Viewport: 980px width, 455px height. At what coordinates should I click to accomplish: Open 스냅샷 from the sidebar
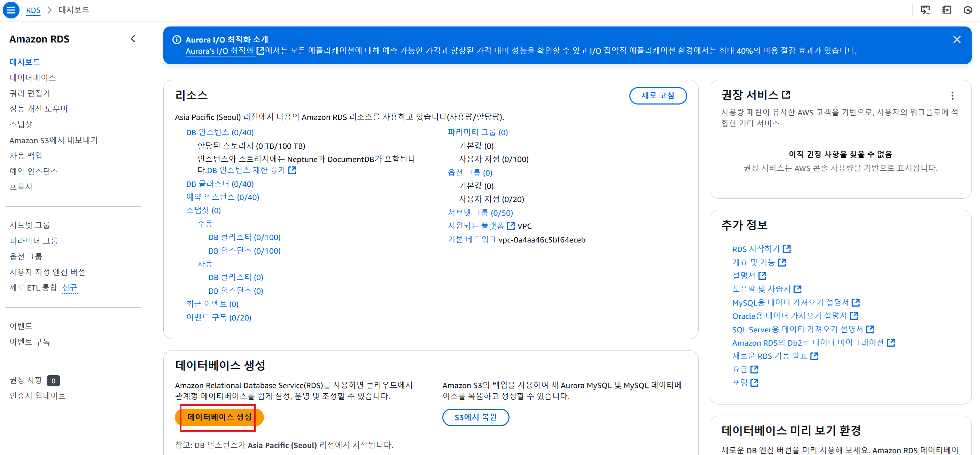21,124
